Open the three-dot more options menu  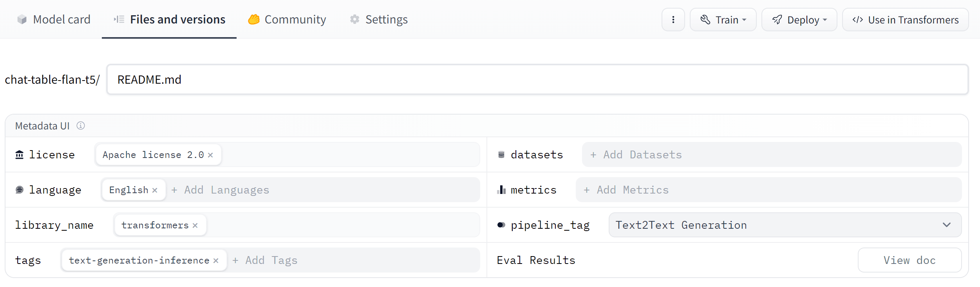point(673,20)
